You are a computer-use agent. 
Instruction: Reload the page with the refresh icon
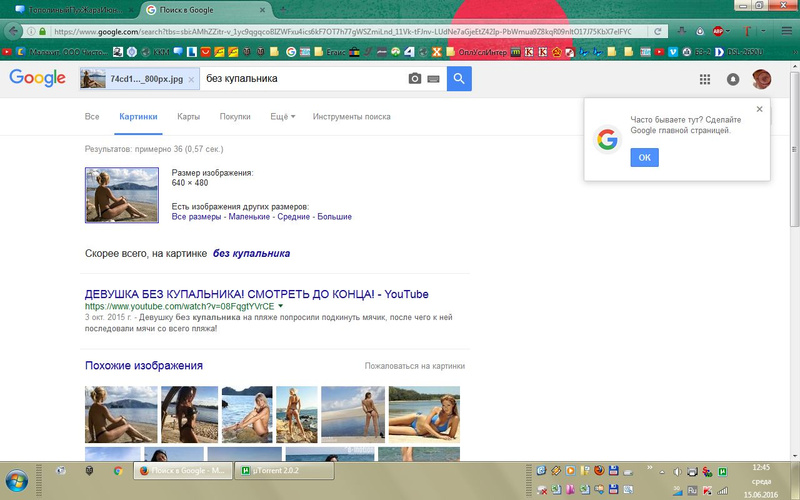click(660, 31)
